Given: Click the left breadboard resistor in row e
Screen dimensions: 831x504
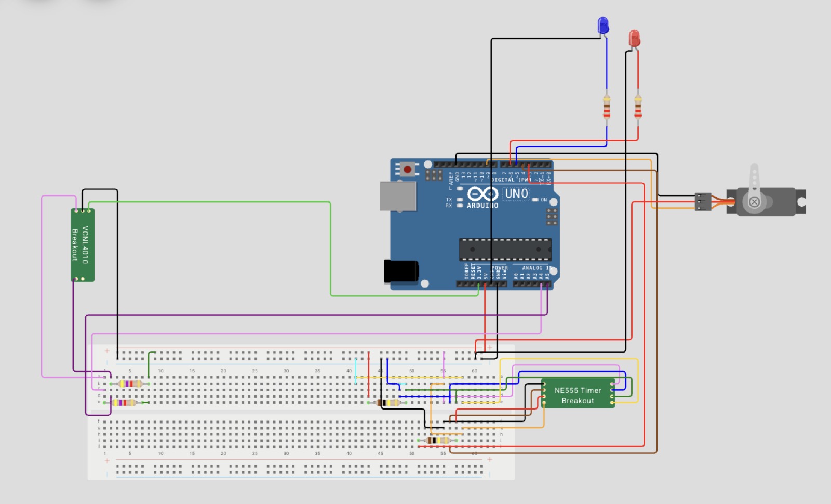Looking at the screenshot, I should 124,402.
